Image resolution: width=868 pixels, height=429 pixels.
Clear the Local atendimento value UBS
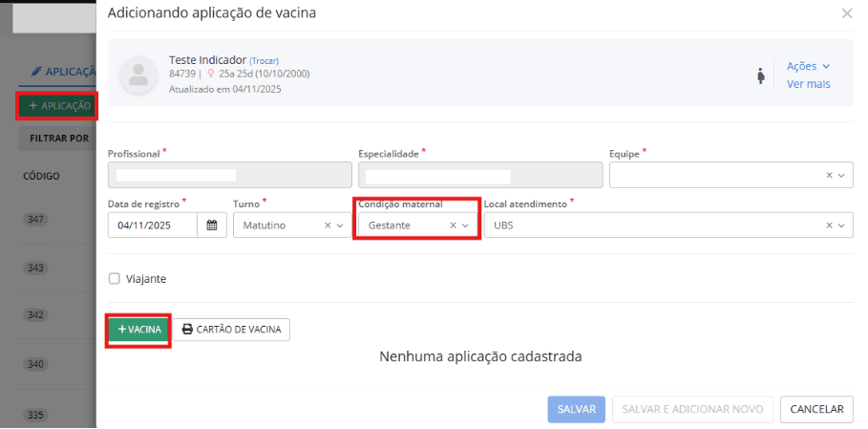coord(829,225)
